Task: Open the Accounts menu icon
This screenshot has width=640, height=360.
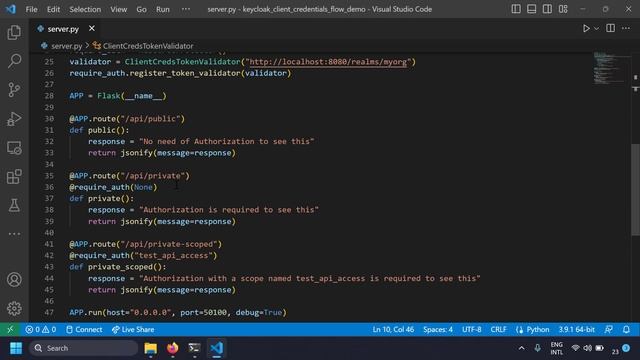Action: point(14,280)
